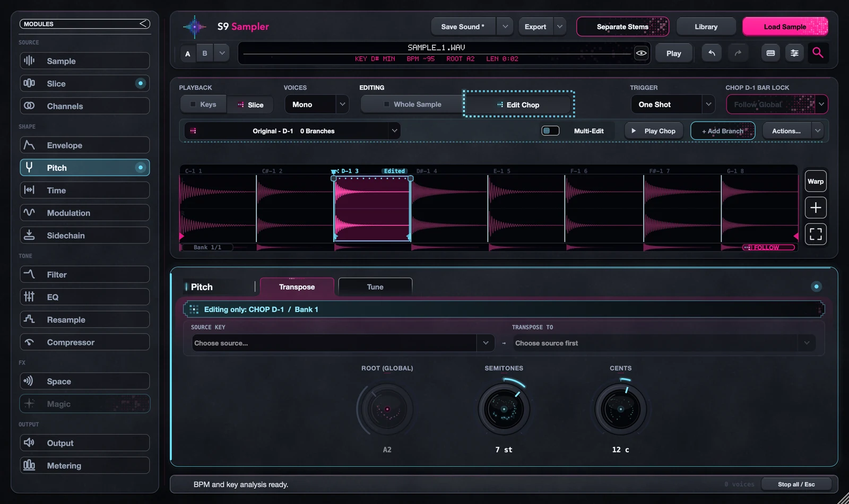849x504 pixels.
Task: Adjust the Semitones knob
Action: [x=504, y=409]
